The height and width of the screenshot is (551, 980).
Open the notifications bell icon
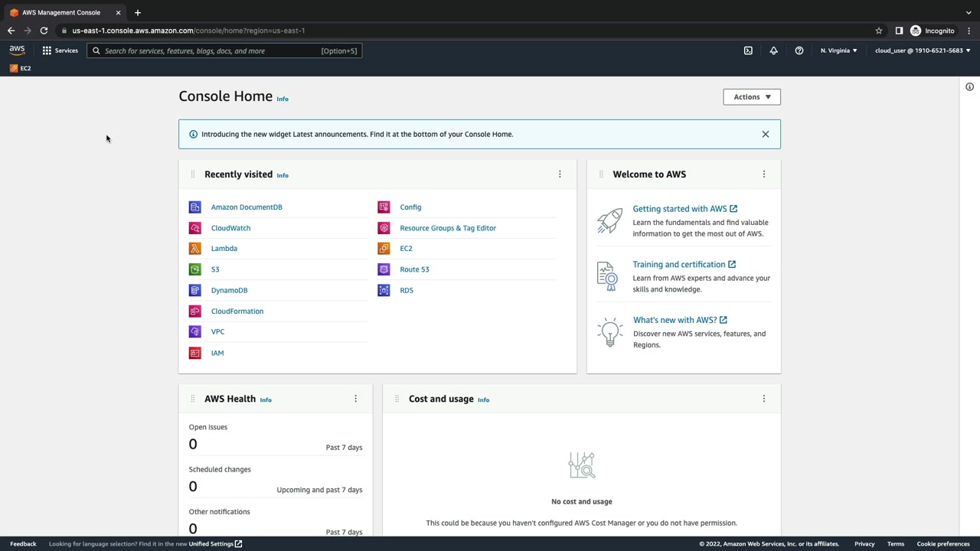tap(773, 51)
